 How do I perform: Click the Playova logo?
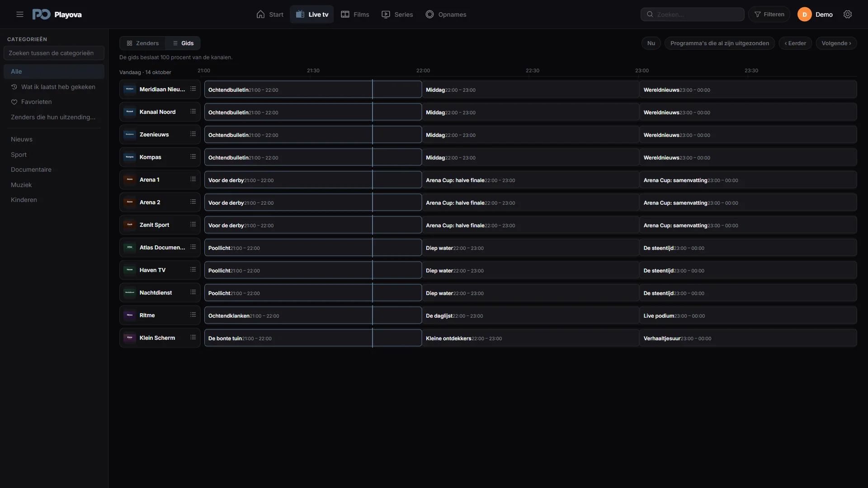[x=57, y=14]
